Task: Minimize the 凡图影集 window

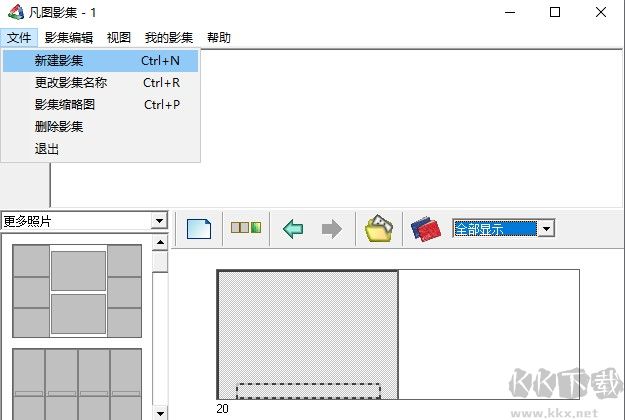Action: pyautogui.click(x=510, y=12)
